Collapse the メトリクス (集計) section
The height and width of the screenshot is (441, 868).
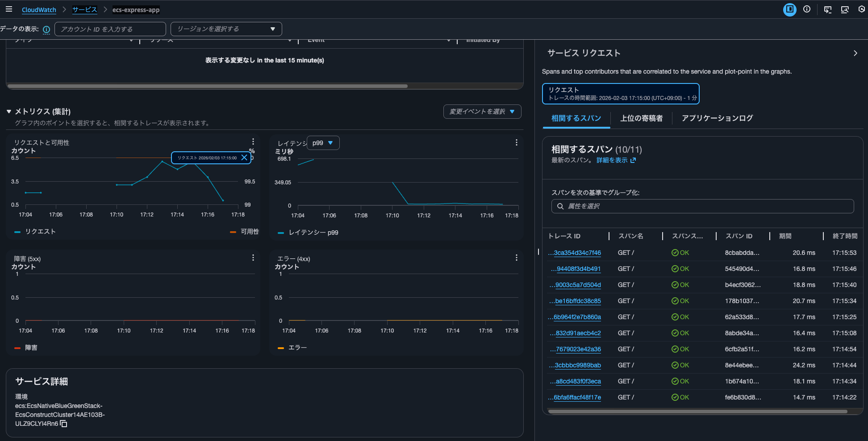pos(9,112)
